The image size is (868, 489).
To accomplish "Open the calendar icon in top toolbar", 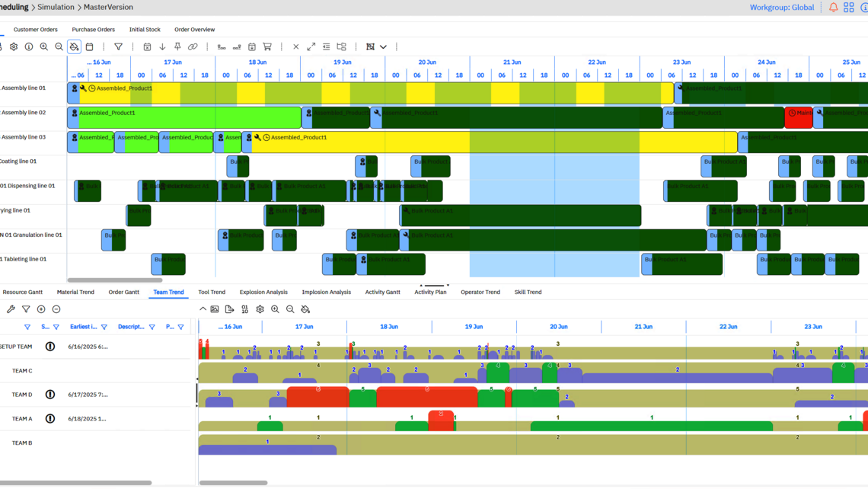I will click(x=89, y=47).
